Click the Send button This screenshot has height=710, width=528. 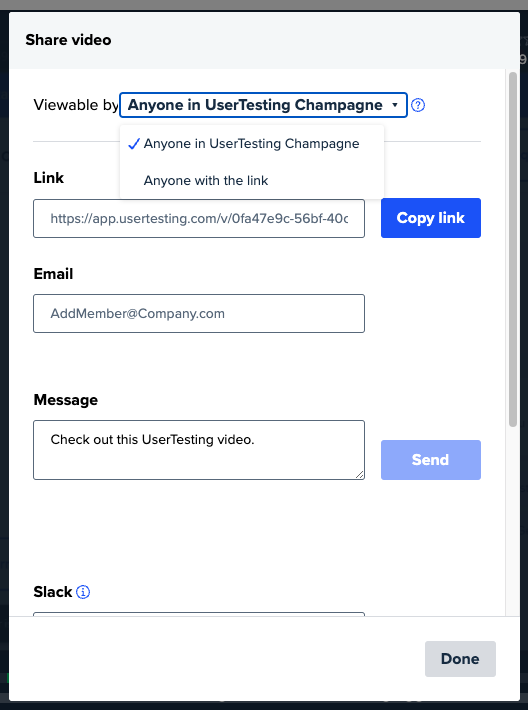[431, 460]
